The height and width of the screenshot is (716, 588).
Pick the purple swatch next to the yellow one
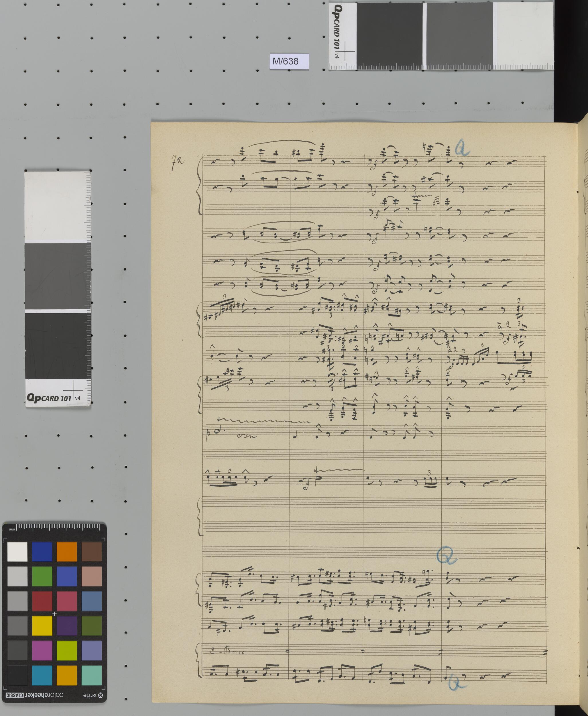tap(67, 626)
